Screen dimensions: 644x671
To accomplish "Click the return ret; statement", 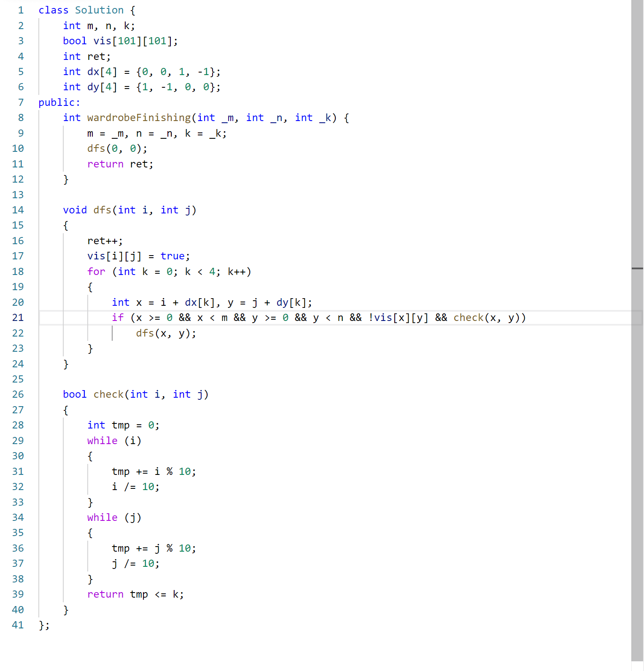I will click(x=121, y=164).
